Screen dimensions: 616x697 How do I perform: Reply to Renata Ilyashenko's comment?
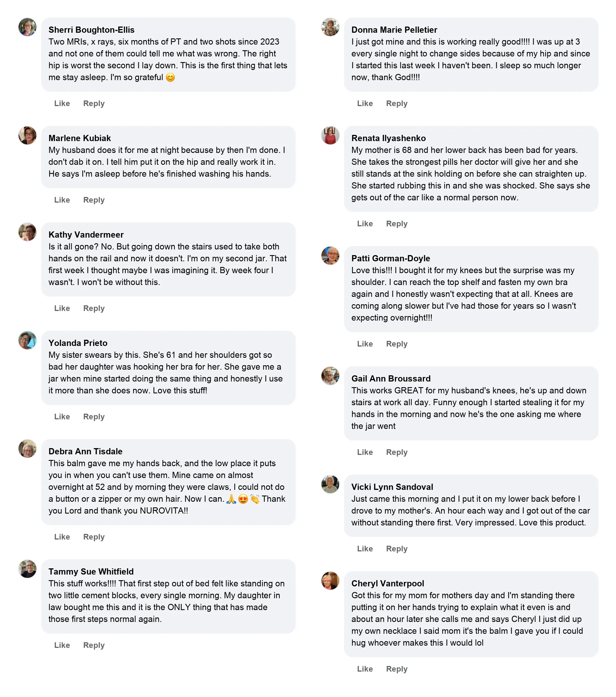tap(397, 224)
